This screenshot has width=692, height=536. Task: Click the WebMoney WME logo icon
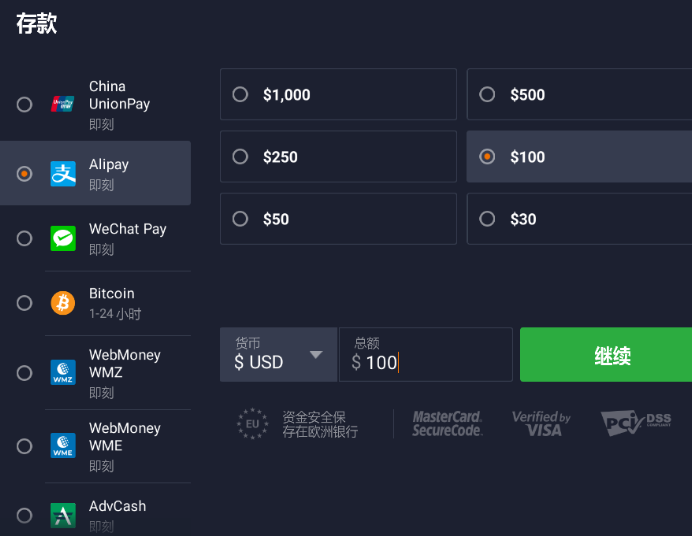(63, 446)
